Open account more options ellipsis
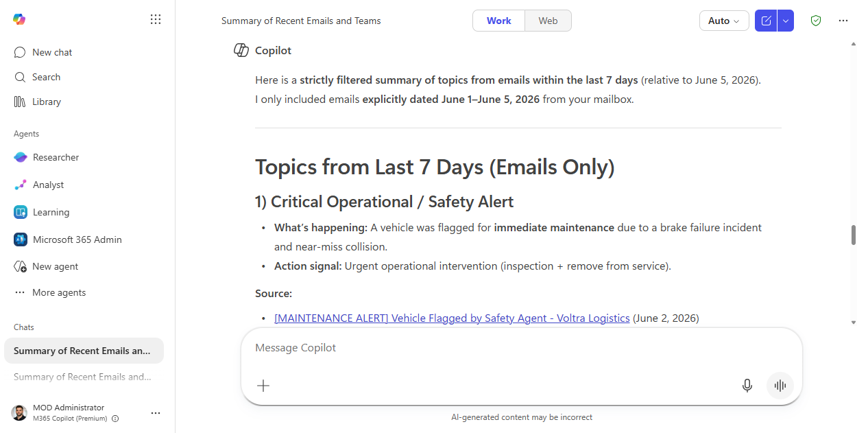Screen dimensions: 868x433 pyautogui.click(x=156, y=412)
